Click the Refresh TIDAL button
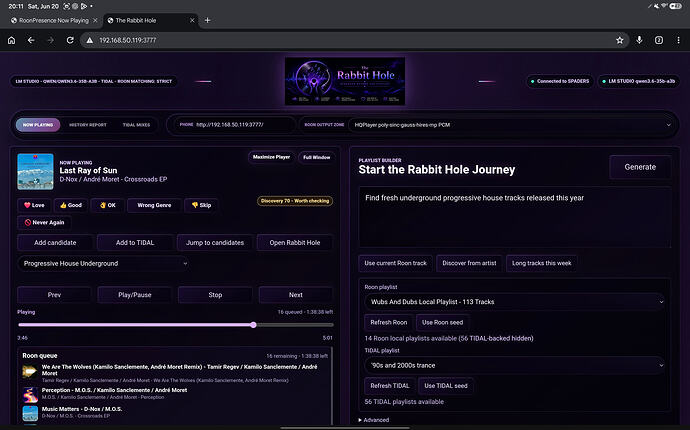This screenshot has width=690, height=430. coord(389,386)
